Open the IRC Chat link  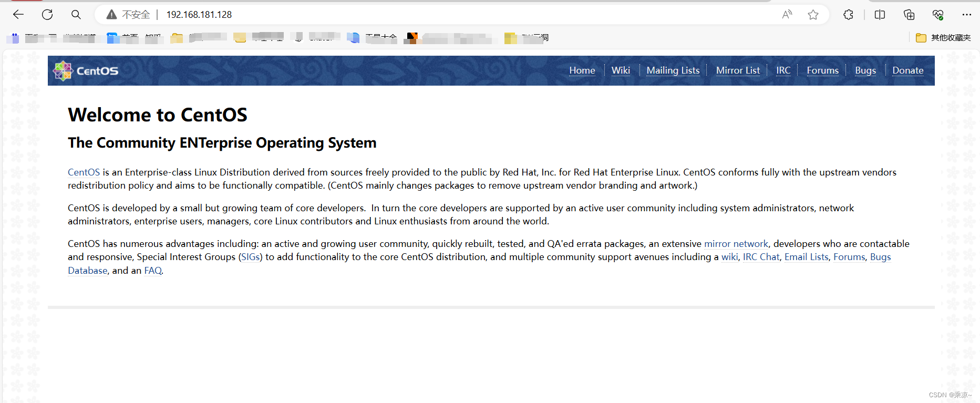[x=761, y=257]
